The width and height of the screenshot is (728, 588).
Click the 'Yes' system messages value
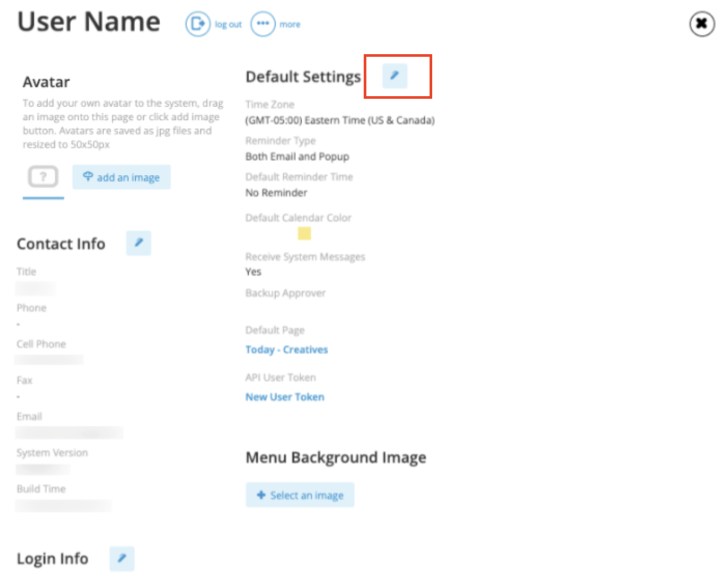[254, 272]
